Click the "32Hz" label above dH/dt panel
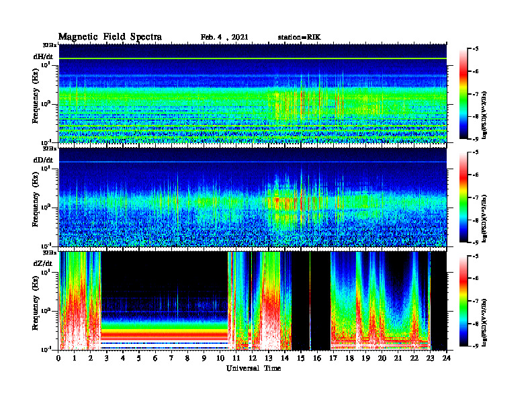 coord(49,45)
